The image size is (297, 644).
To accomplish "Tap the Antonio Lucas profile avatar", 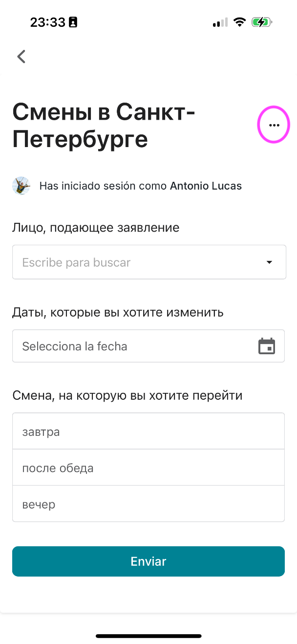I will (21, 186).
